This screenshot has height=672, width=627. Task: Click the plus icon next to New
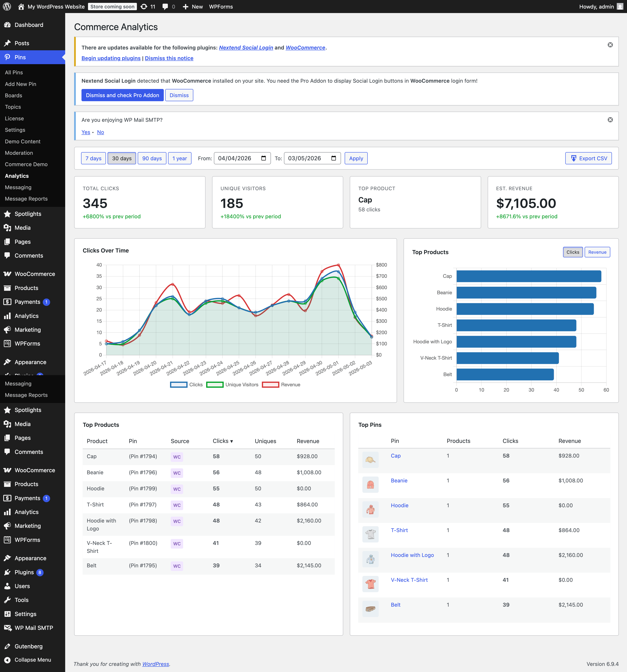point(185,7)
